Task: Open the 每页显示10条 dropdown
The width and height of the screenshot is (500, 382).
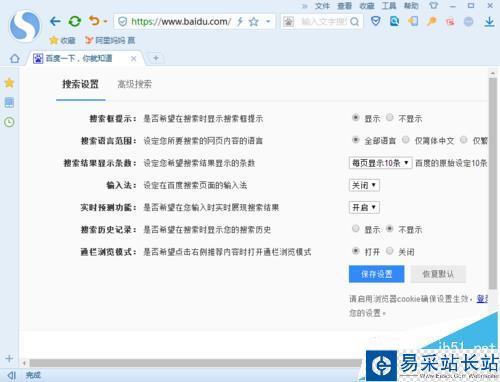Action: tap(380, 163)
